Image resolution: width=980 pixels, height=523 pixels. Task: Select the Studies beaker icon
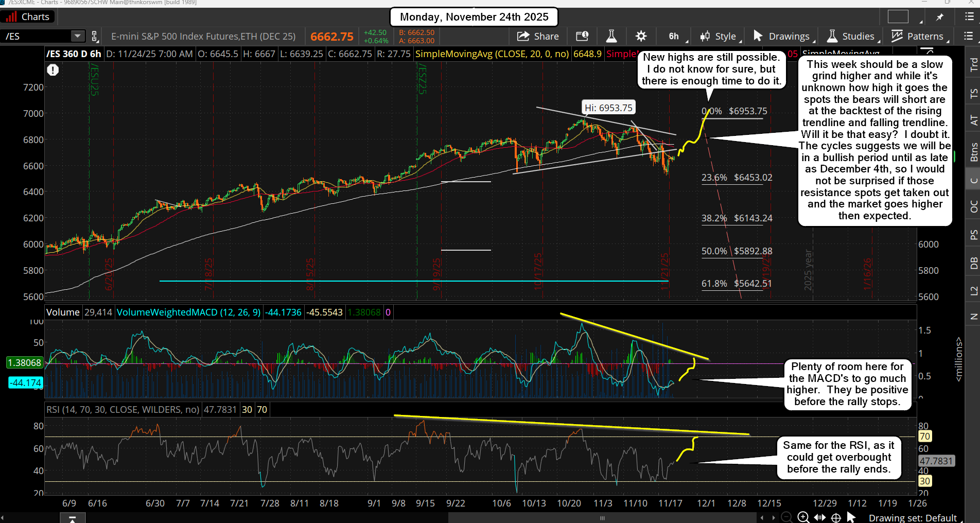(x=832, y=36)
